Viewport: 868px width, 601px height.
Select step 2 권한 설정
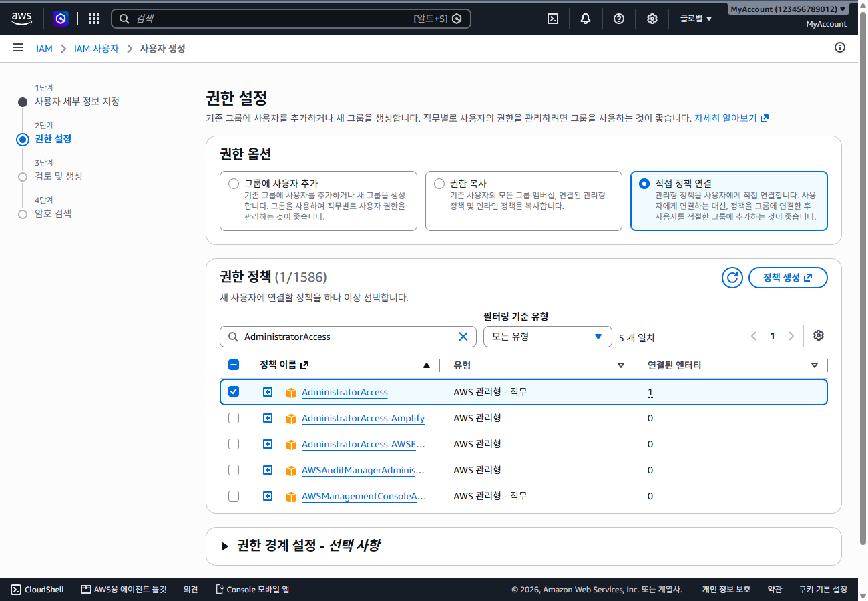(x=53, y=139)
